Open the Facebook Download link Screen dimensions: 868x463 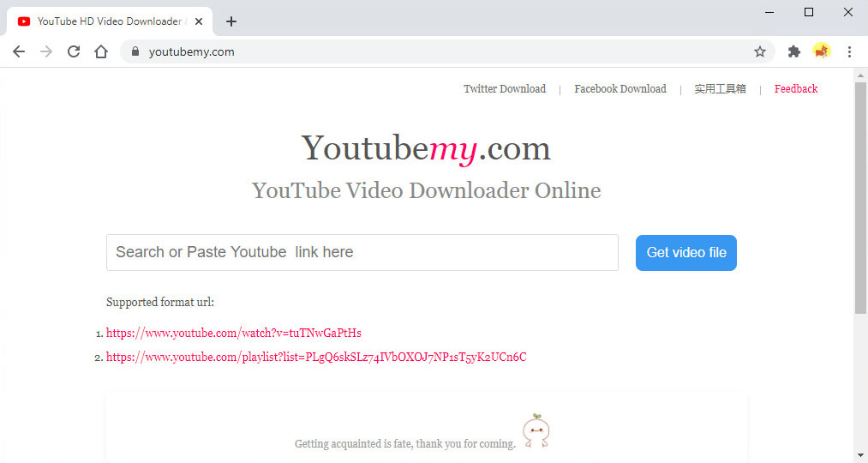pos(620,88)
